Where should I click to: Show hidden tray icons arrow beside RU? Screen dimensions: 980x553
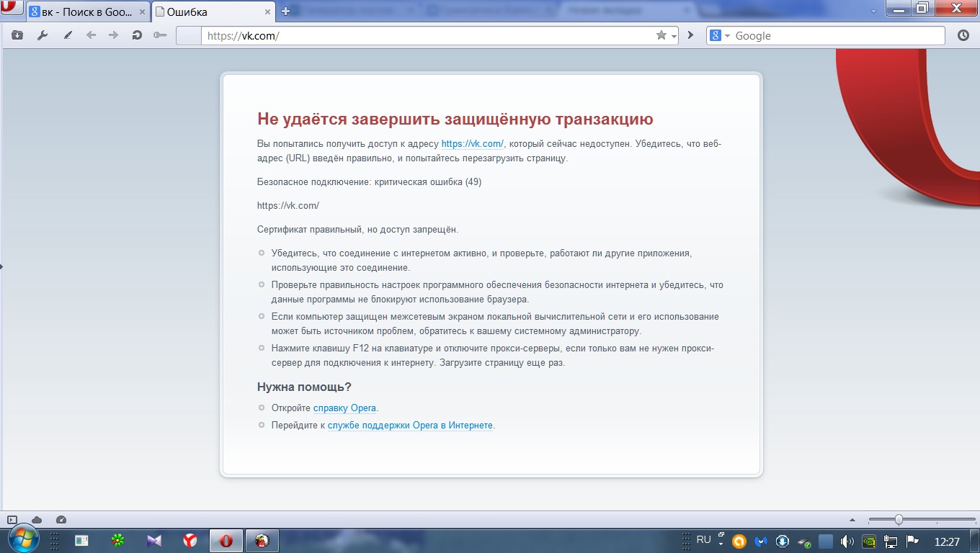coord(721,544)
